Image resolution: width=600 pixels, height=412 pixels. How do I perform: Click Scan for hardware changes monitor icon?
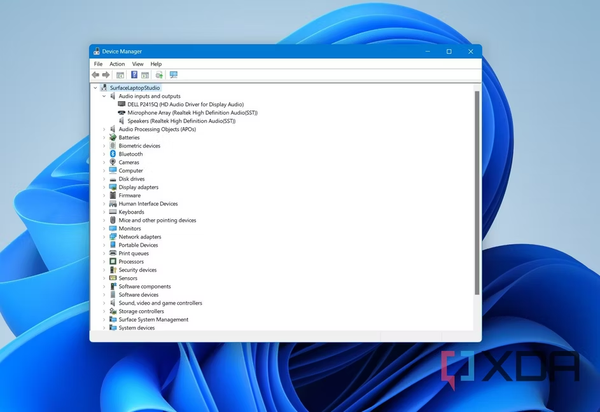(173, 75)
